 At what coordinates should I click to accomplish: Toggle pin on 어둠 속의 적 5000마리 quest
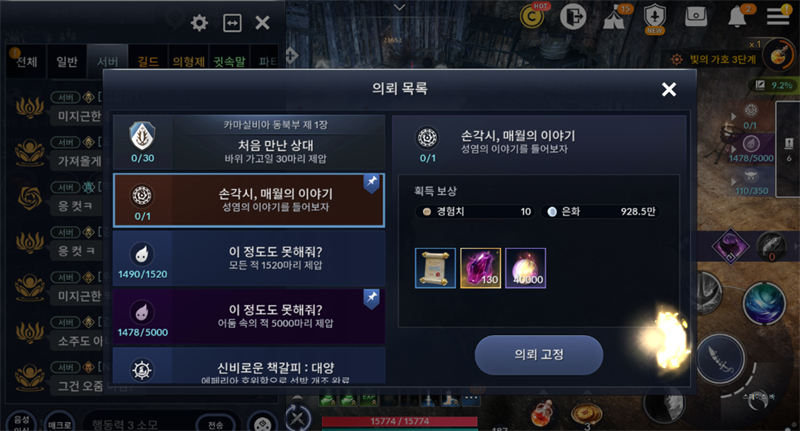(x=371, y=298)
